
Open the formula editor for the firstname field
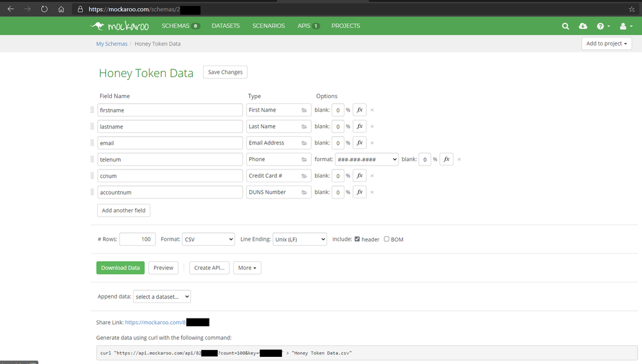click(x=359, y=110)
